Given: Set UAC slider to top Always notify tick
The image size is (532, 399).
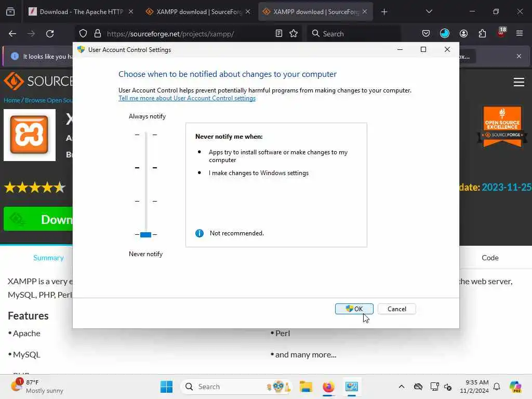Looking at the screenshot, I should click(x=146, y=135).
